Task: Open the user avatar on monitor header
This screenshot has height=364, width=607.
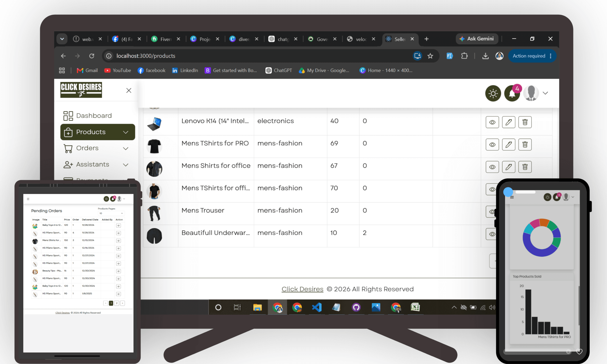Action: (531, 93)
